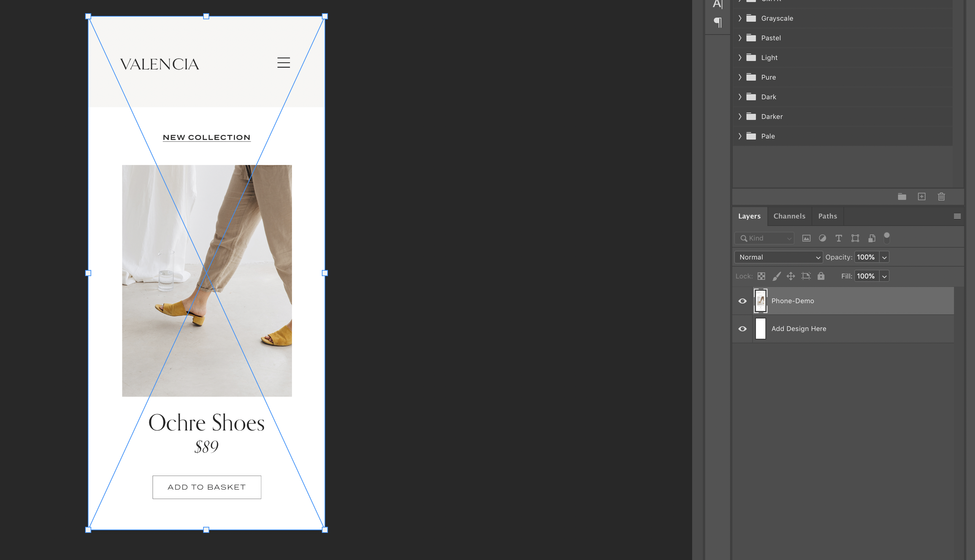Create new swatch plus icon

tap(921, 196)
